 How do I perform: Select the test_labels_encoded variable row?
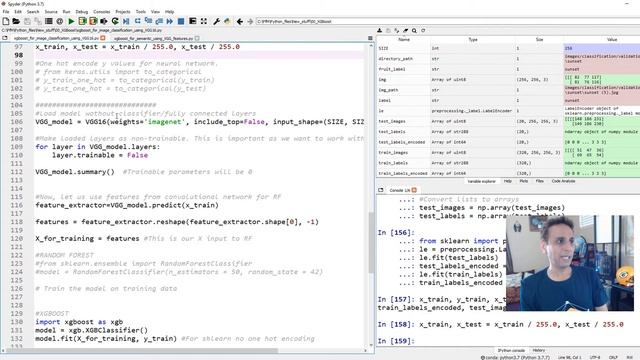(x=508, y=142)
